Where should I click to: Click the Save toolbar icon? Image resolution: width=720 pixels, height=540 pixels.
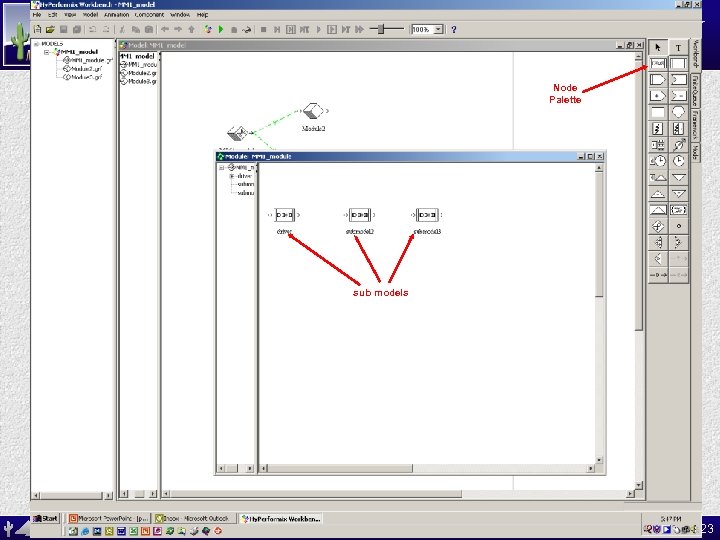click(x=63, y=29)
